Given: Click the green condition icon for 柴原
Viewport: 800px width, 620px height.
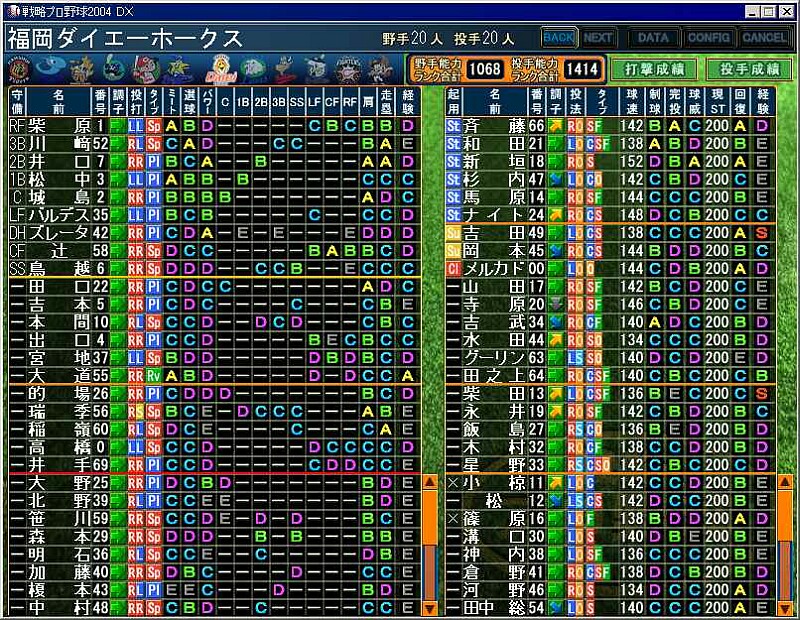Looking at the screenshot, I should click(118, 126).
